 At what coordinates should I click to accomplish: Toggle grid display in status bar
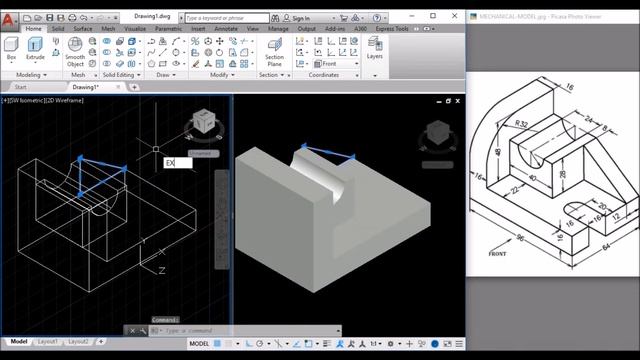coord(217,344)
